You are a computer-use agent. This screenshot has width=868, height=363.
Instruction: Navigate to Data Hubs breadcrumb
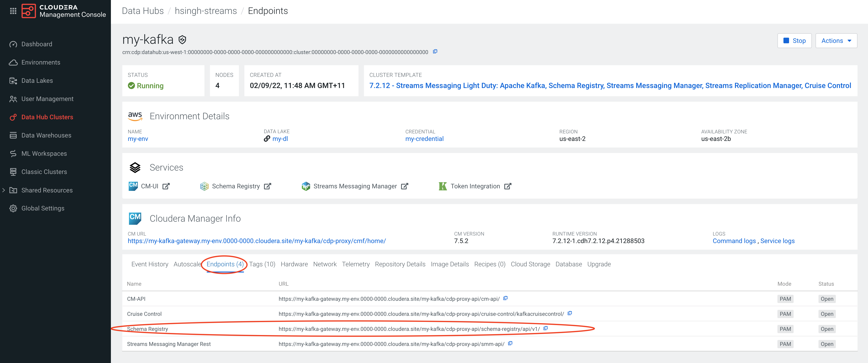point(143,11)
